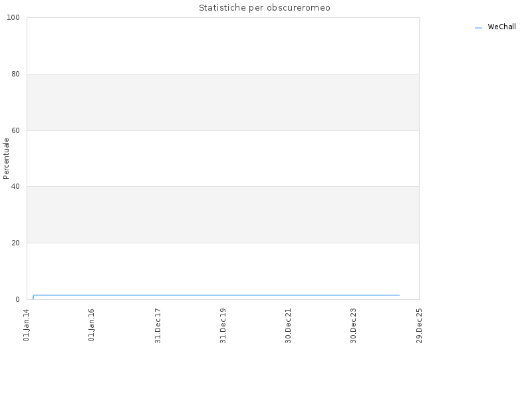
Task: Click the Percentuale y-axis title
Action: [6, 158]
